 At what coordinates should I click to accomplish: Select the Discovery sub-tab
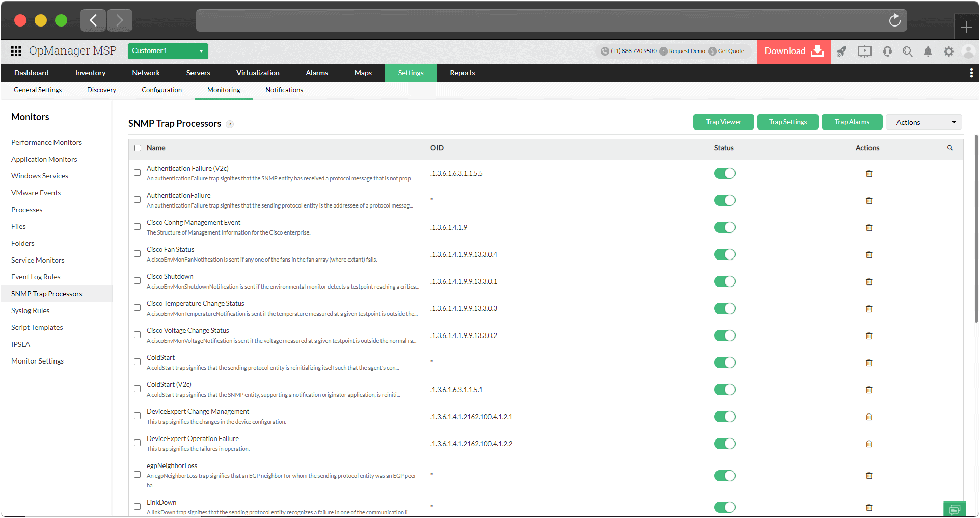[x=102, y=90]
